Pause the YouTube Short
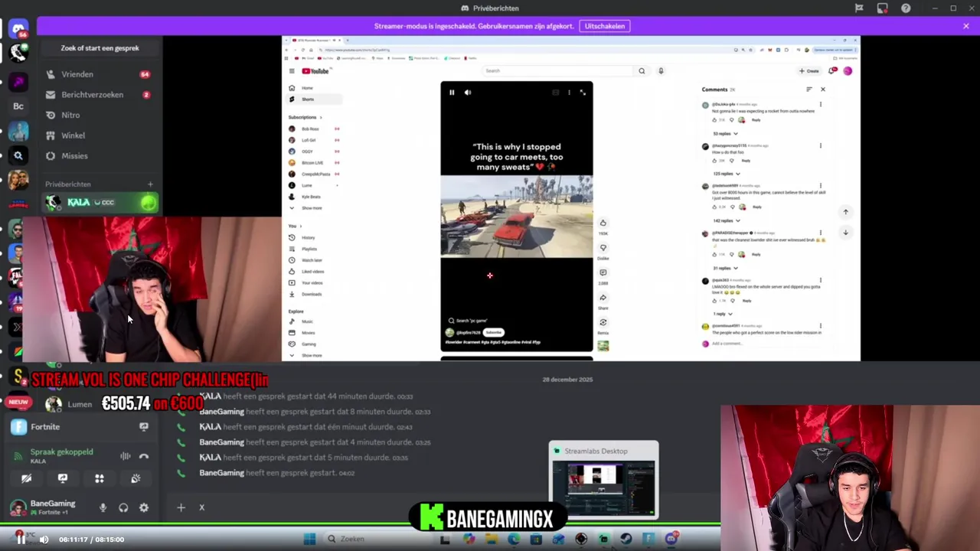Viewport: 980px width, 551px height. (452, 93)
